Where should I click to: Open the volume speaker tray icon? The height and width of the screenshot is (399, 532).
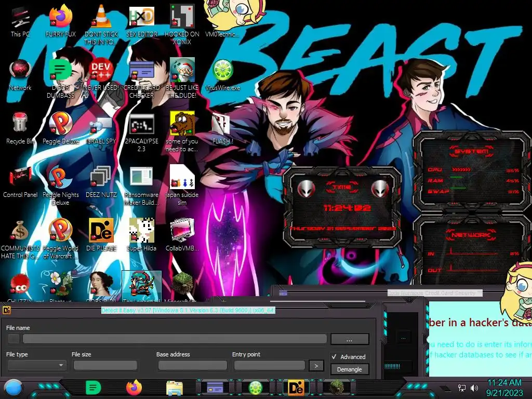[x=474, y=388]
